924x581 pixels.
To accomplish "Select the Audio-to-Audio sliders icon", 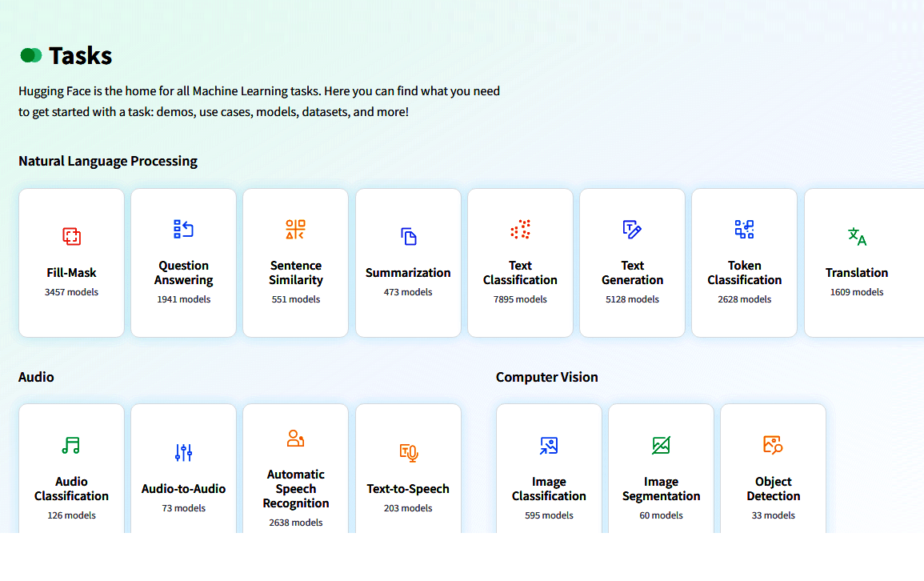I will pyautogui.click(x=184, y=453).
